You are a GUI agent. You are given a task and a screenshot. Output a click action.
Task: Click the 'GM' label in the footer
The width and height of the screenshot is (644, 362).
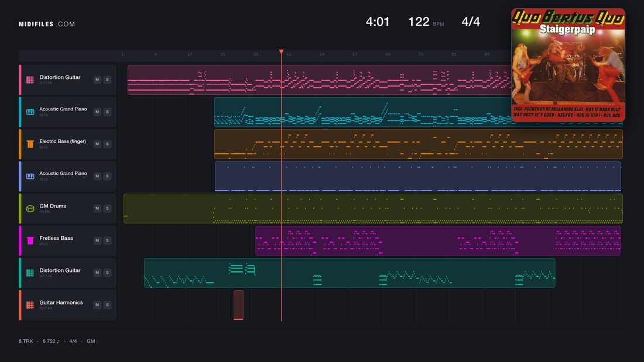tap(91, 341)
